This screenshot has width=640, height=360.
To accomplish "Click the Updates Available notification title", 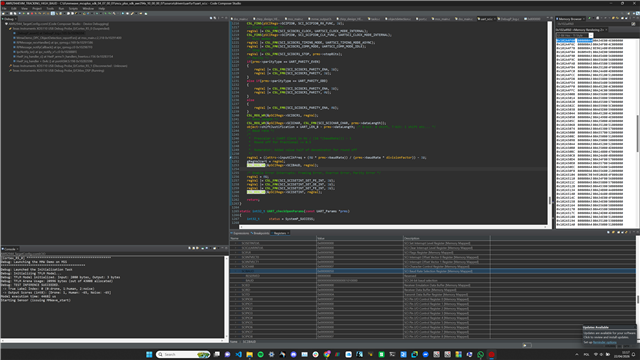I will [x=596, y=327].
